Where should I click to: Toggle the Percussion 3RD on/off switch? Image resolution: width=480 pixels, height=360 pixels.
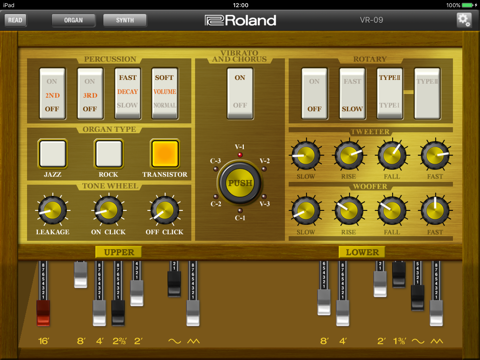(x=90, y=94)
